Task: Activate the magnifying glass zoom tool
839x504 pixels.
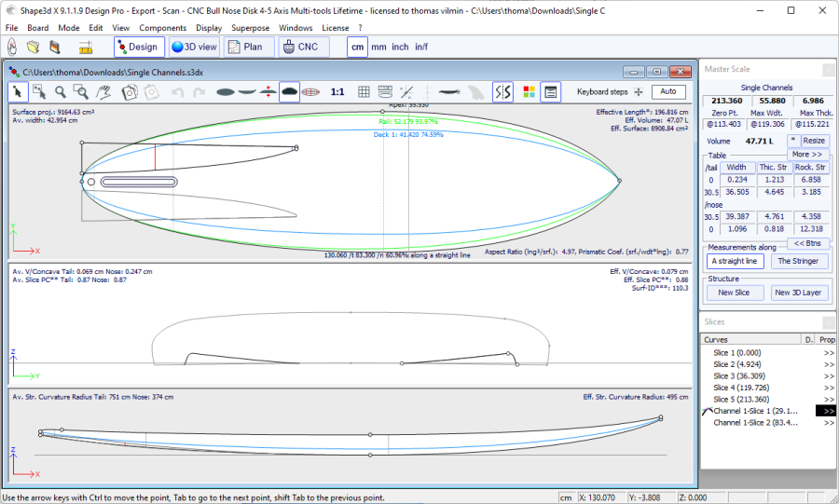Action: pos(61,91)
